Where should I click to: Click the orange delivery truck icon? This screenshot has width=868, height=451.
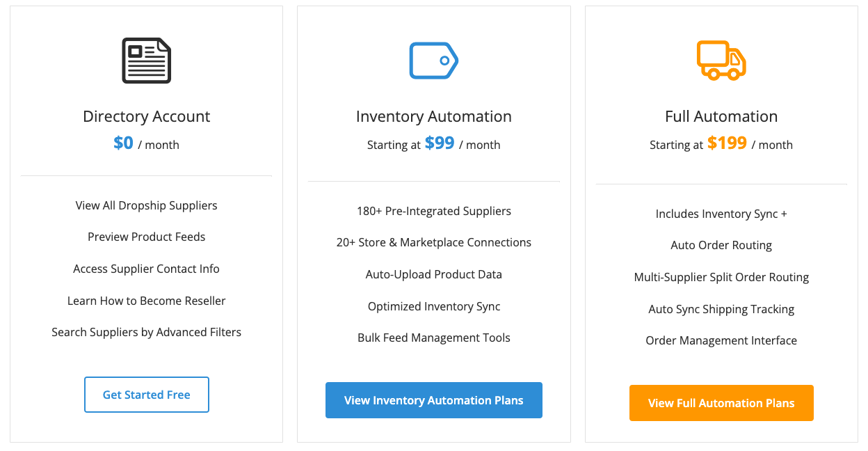tap(721, 60)
